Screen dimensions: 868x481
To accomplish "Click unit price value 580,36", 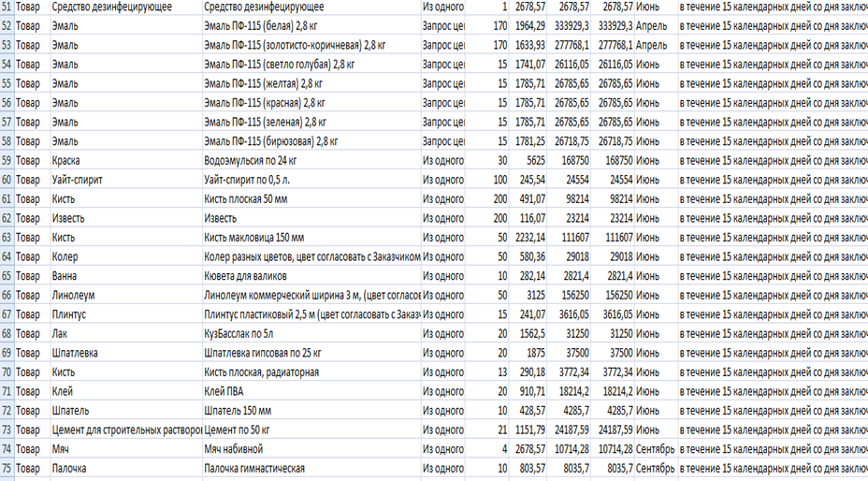I will 528,257.
